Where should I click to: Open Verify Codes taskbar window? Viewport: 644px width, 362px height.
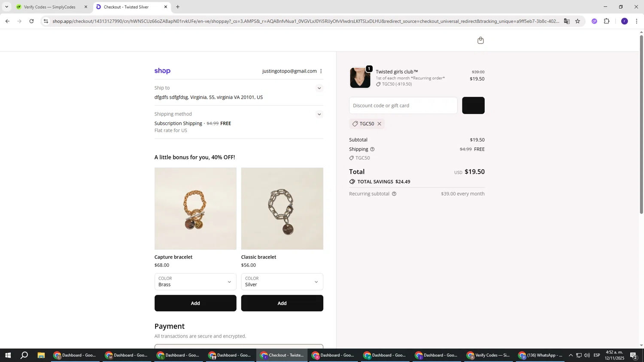tap(489, 355)
